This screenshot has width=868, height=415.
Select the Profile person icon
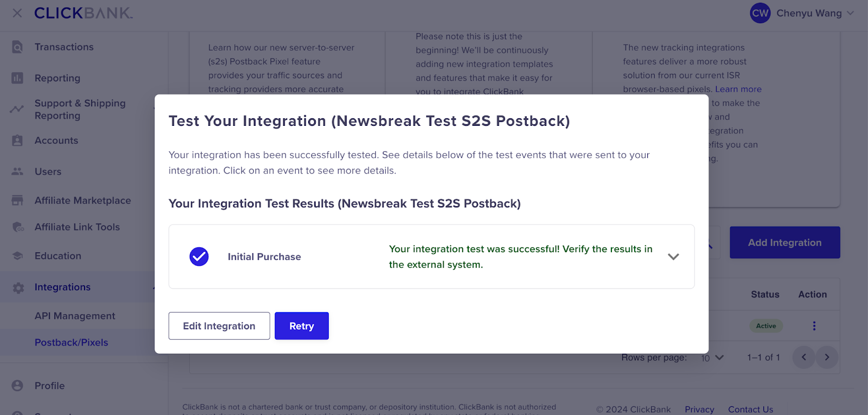click(x=17, y=386)
